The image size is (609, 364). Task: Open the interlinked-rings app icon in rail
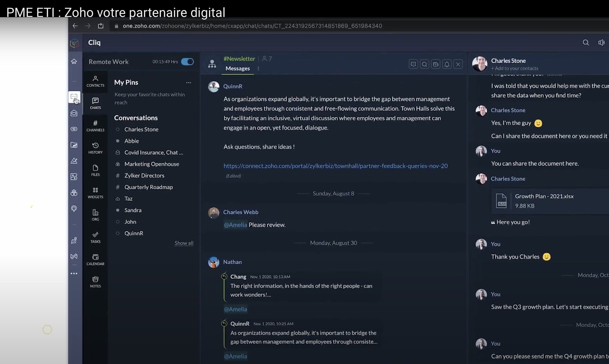coord(74,129)
